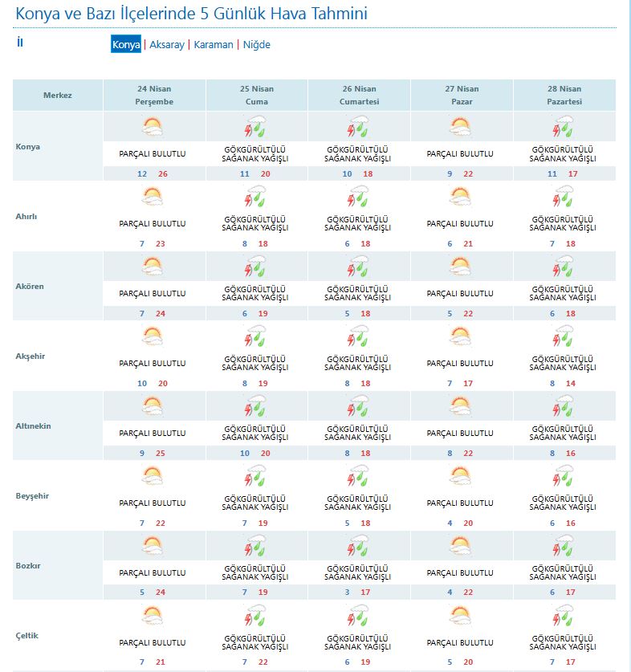Open the Karaman forecast link
The width and height of the screenshot is (631, 672).
(214, 45)
